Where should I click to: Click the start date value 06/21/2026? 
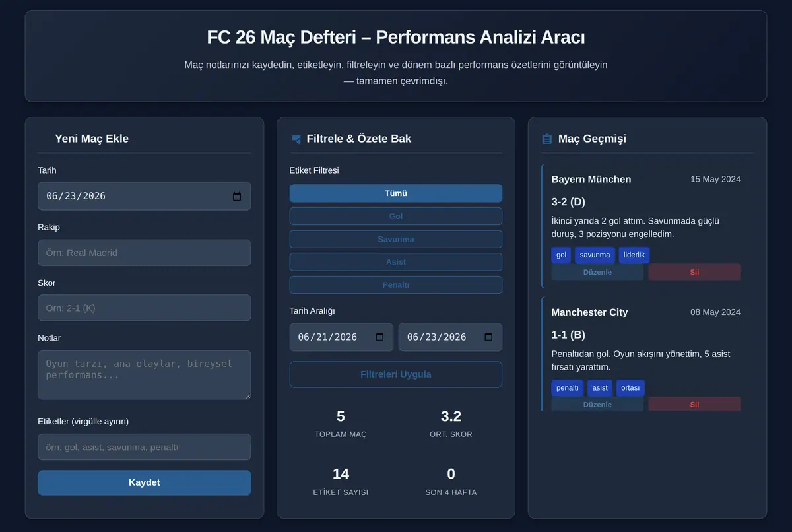pos(327,337)
